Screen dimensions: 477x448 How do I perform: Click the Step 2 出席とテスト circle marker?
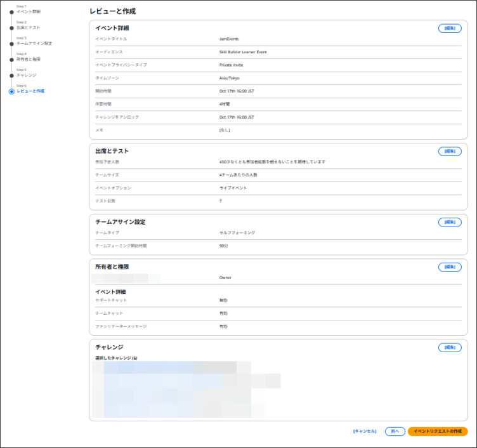[x=11, y=28]
